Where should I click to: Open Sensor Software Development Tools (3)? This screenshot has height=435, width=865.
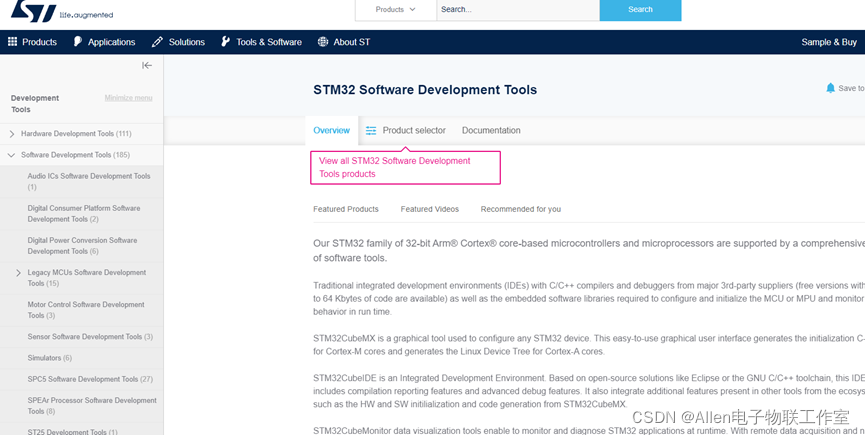(x=90, y=336)
